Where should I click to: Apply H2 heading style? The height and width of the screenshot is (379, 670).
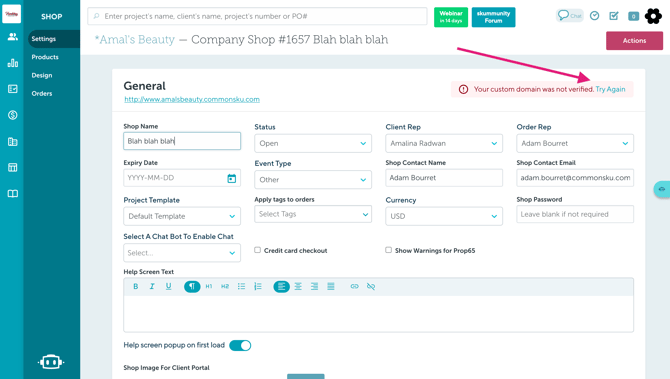coord(225,286)
